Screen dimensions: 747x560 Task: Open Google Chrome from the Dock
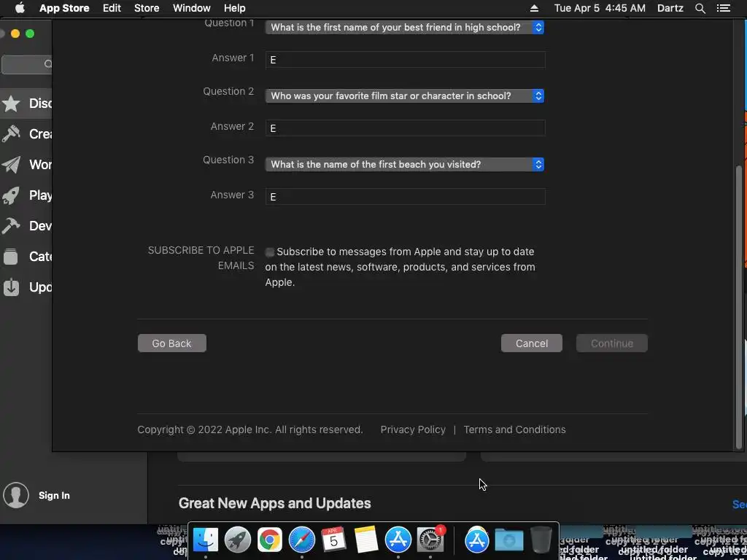270,540
